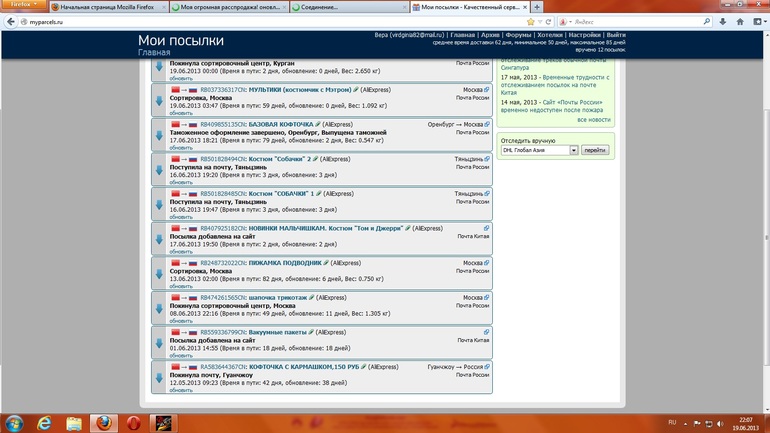Open the все новости link
The height and width of the screenshot is (433, 770).
tap(594, 119)
